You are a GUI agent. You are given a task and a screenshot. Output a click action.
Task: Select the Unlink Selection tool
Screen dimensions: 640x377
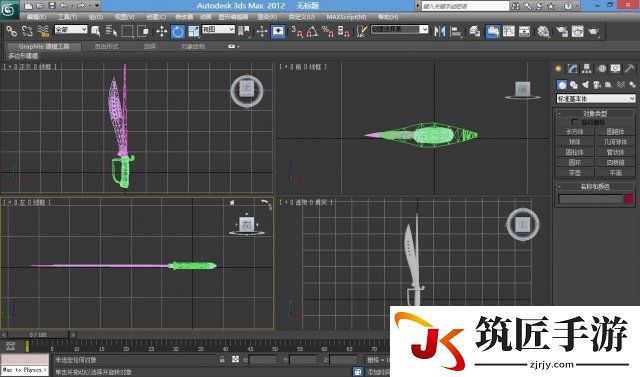click(27, 31)
